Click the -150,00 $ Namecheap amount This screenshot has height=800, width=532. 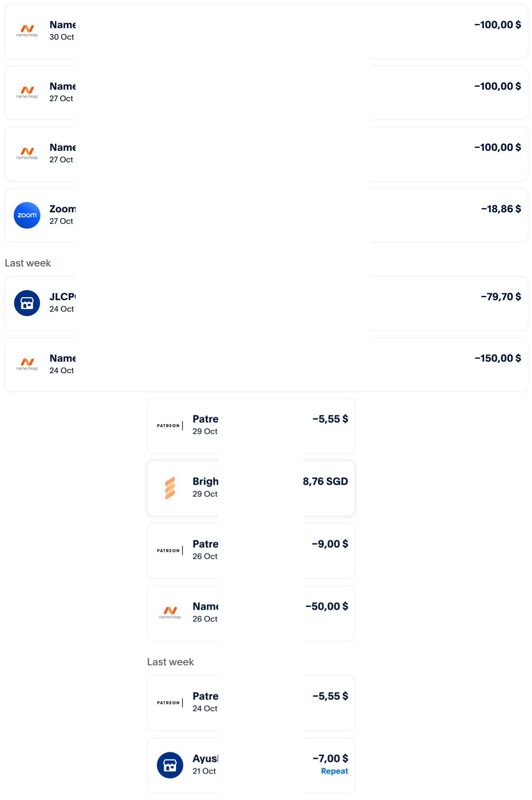(x=498, y=358)
